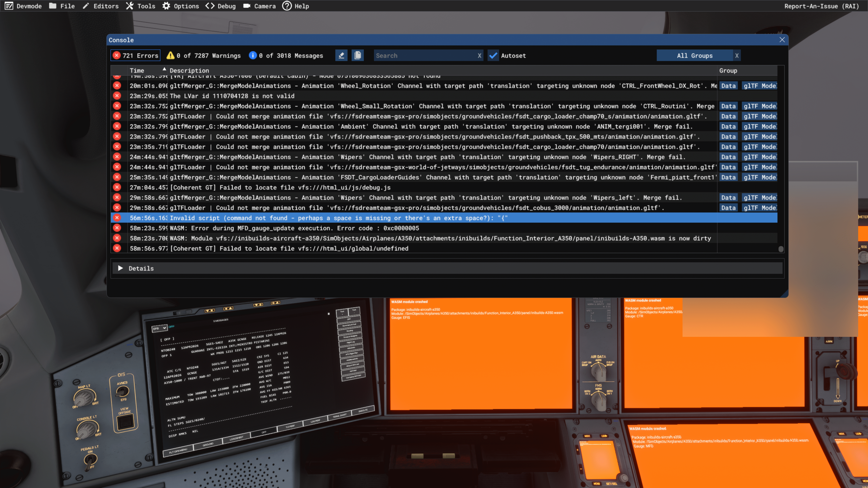Viewport: 868px width, 488px height.
Task: Sort by the Time column header
Action: click(x=137, y=70)
